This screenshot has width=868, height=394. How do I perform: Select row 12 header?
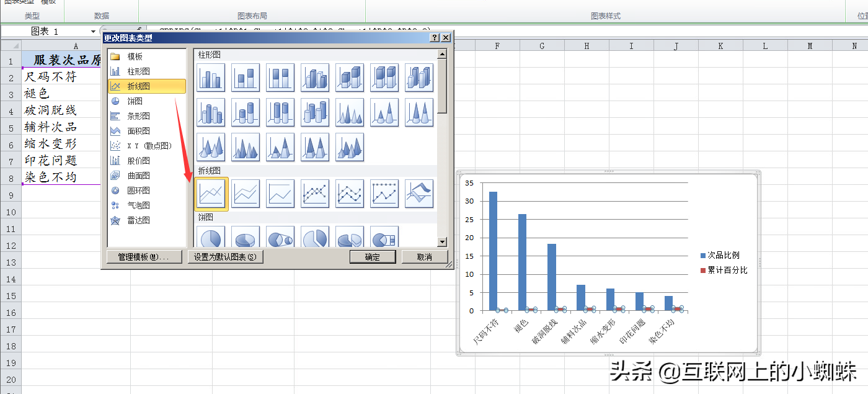pyautogui.click(x=11, y=246)
